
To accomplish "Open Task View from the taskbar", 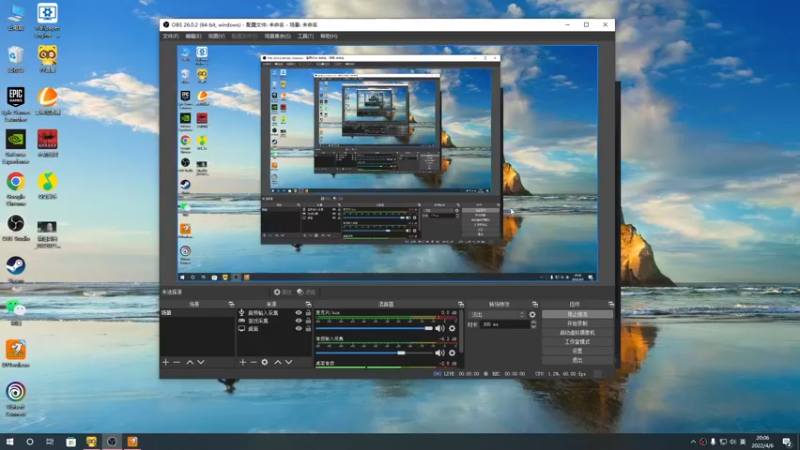I will click(50, 442).
